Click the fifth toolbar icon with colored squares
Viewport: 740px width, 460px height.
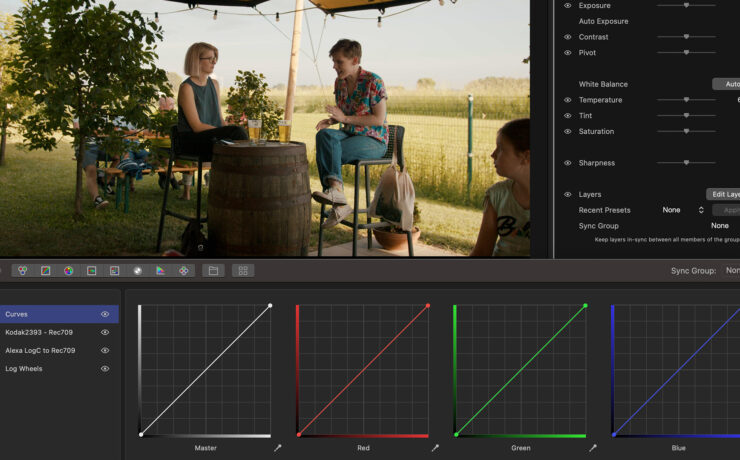click(x=114, y=270)
